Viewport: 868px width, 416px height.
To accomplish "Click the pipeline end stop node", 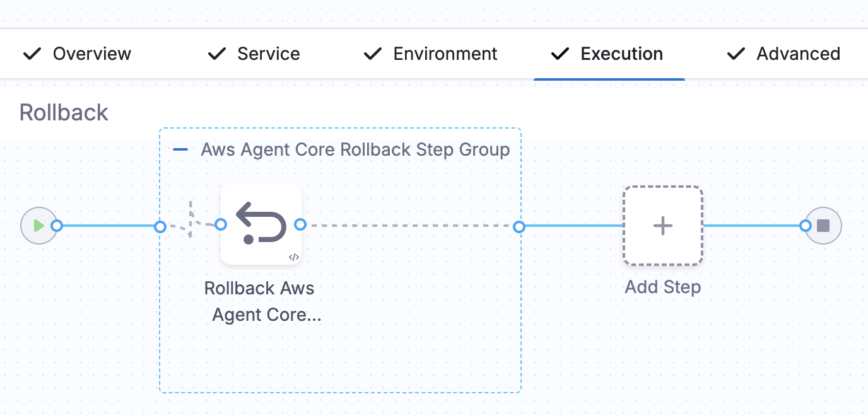I will coord(823,225).
